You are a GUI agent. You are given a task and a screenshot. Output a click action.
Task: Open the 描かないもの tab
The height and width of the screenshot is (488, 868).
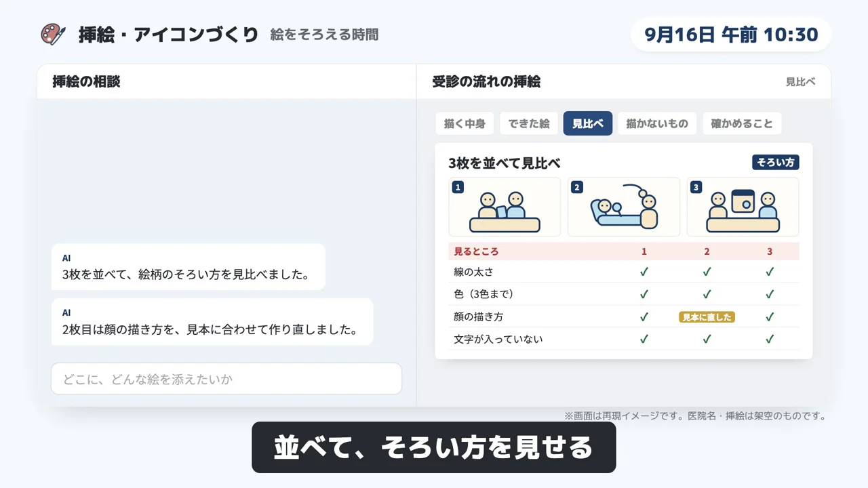(657, 123)
